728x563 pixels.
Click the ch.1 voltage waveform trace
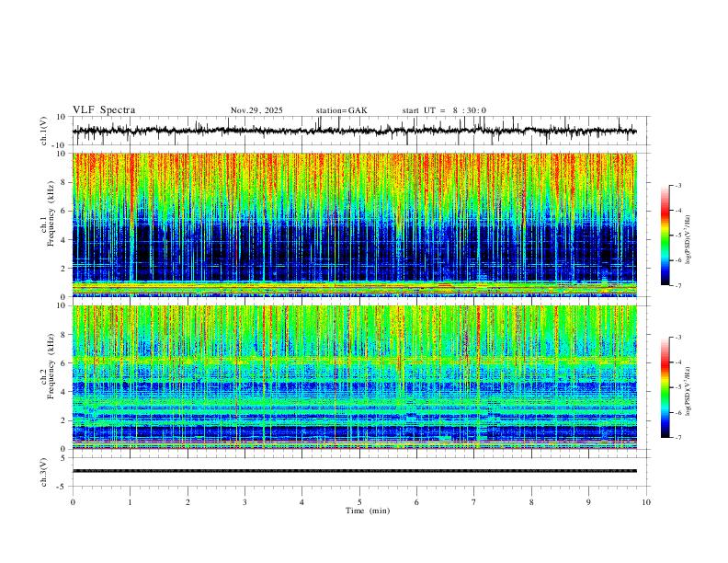(x=354, y=131)
